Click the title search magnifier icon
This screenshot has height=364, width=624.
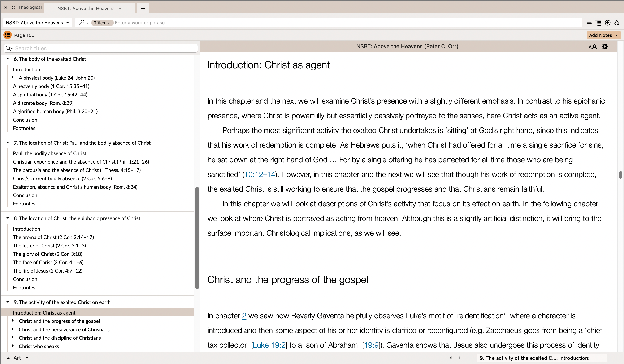(x=9, y=48)
